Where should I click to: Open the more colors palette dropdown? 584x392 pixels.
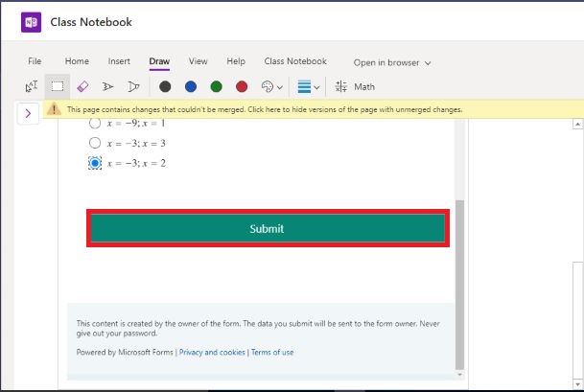click(272, 87)
